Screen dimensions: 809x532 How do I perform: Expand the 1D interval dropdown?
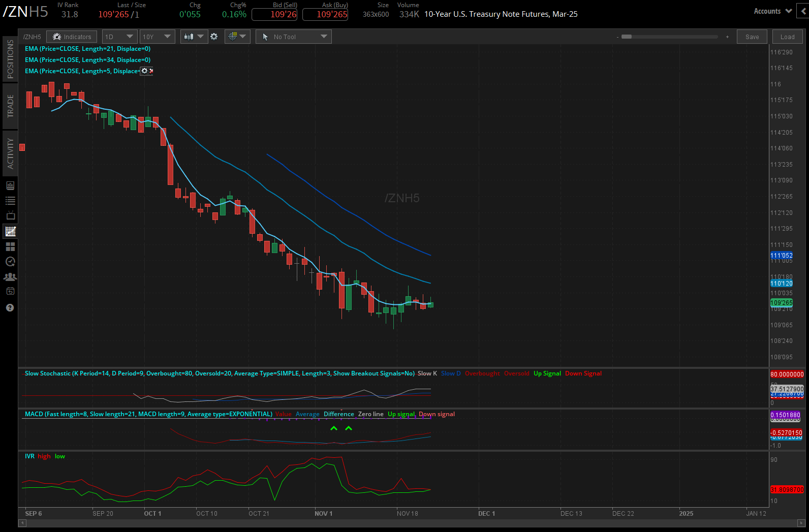click(x=119, y=37)
